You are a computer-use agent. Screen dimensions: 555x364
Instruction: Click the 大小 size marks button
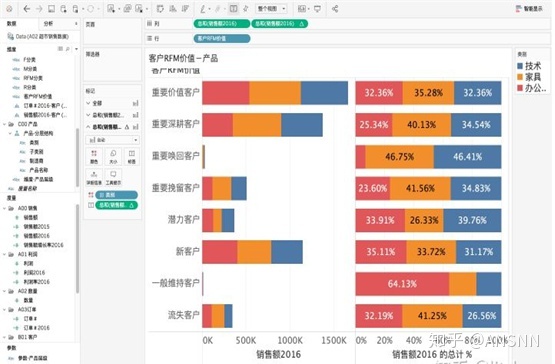coord(113,157)
